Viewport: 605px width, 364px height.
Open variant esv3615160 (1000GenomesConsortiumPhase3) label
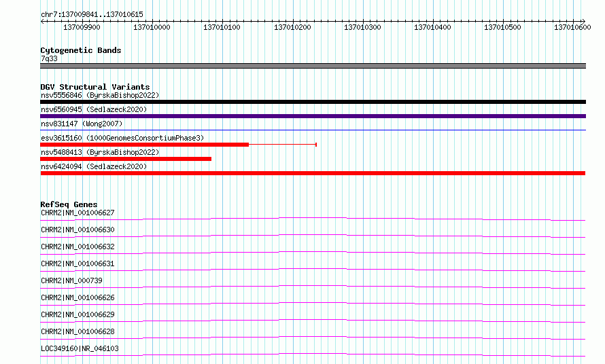[x=122, y=138]
